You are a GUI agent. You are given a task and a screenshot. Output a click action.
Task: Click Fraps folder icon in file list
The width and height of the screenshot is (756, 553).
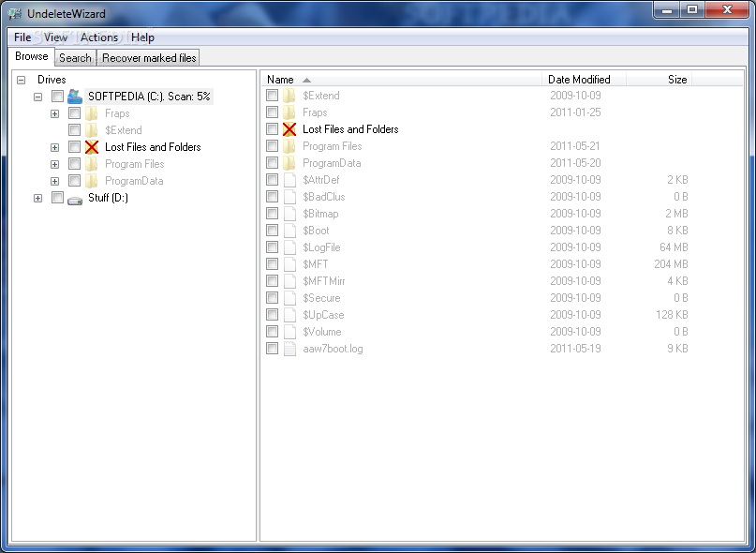pos(289,112)
